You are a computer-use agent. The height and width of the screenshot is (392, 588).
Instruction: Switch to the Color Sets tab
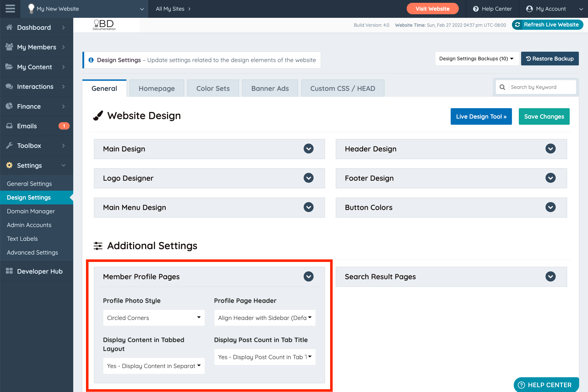point(213,88)
